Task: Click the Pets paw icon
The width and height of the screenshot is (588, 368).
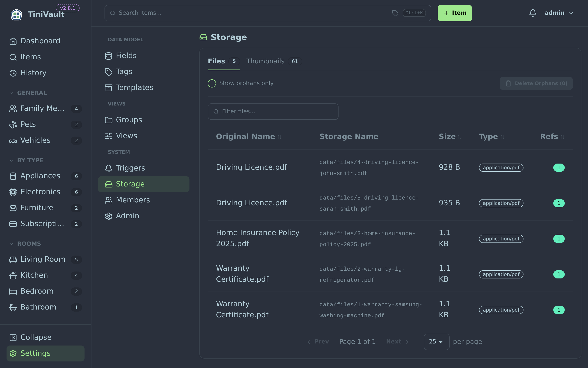Action: (x=13, y=125)
